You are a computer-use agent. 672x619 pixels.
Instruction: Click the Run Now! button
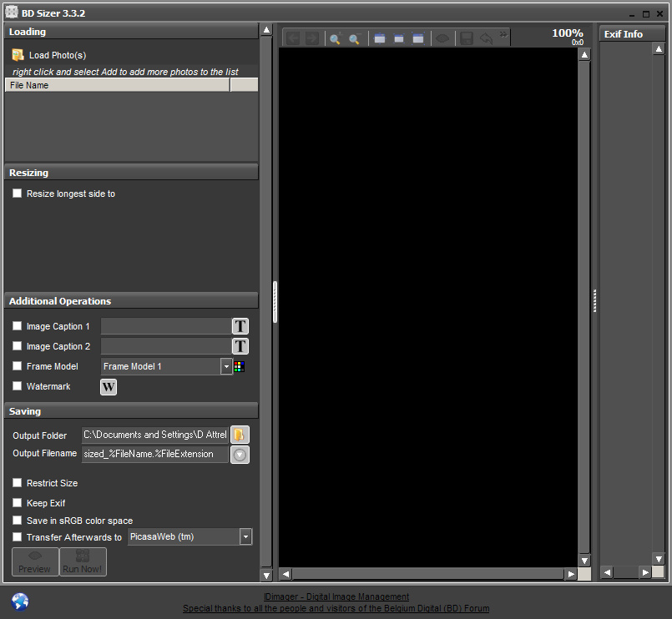83,561
